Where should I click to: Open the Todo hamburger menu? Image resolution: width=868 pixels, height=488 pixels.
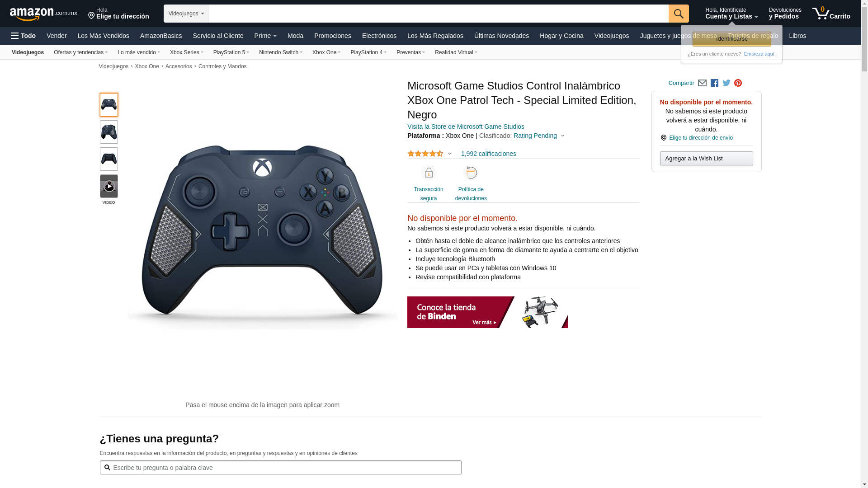tap(23, 36)
